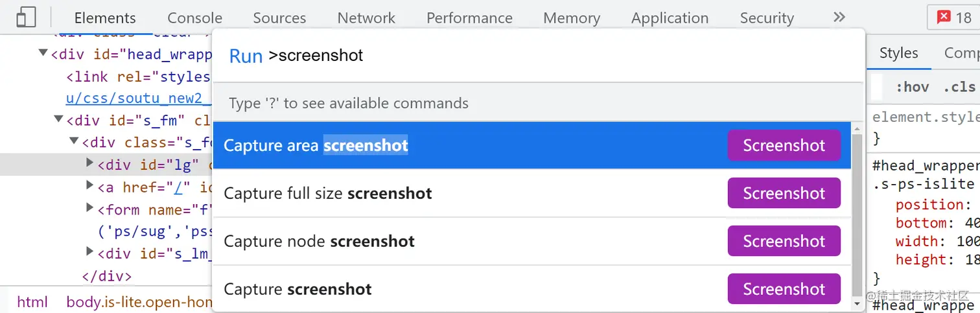Screen dimensions: 980x313
Task: Open the Network tab
Action: pos(366,17)
